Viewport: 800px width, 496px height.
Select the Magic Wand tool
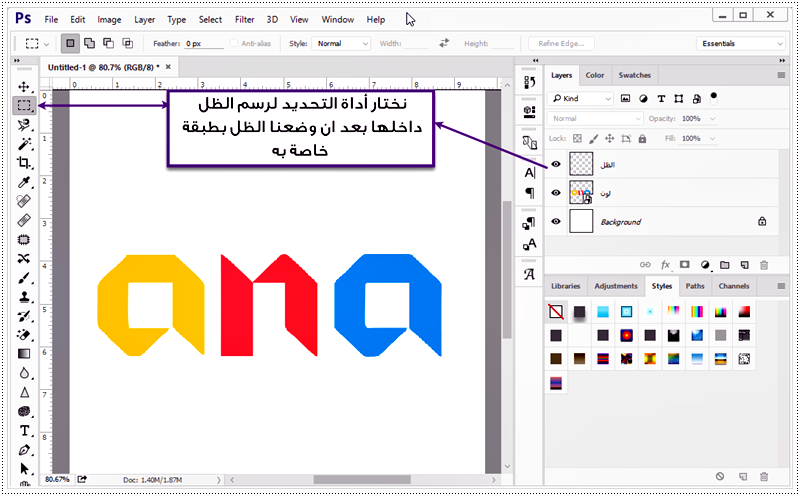(23, 144)
